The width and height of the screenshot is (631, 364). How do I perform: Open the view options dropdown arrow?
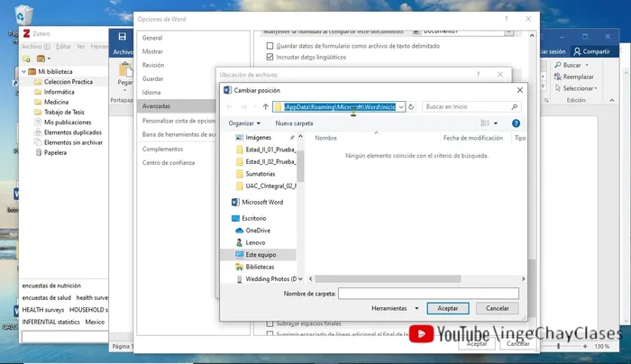(x=495, y=123)
